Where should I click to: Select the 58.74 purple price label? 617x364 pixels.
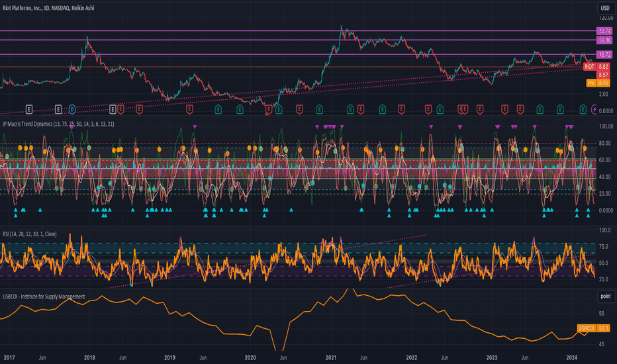604,30
